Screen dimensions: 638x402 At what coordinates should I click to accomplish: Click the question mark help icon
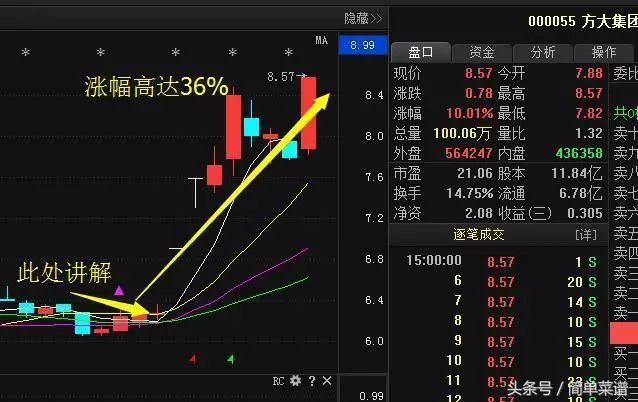[x=312, y=381]
